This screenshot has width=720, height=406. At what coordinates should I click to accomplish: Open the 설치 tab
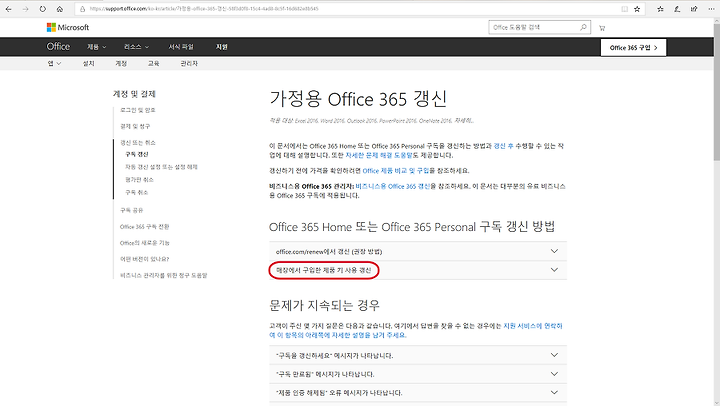(x=89, y=63)
